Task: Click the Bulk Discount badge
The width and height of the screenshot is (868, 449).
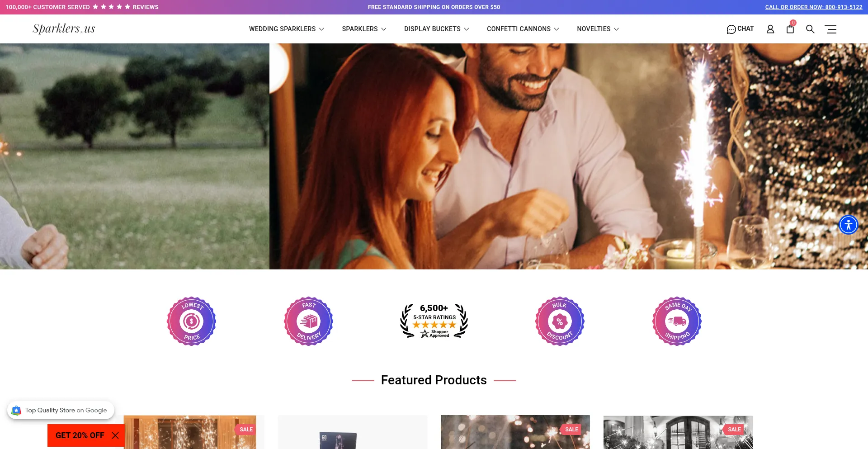Action: click(560, 321)
